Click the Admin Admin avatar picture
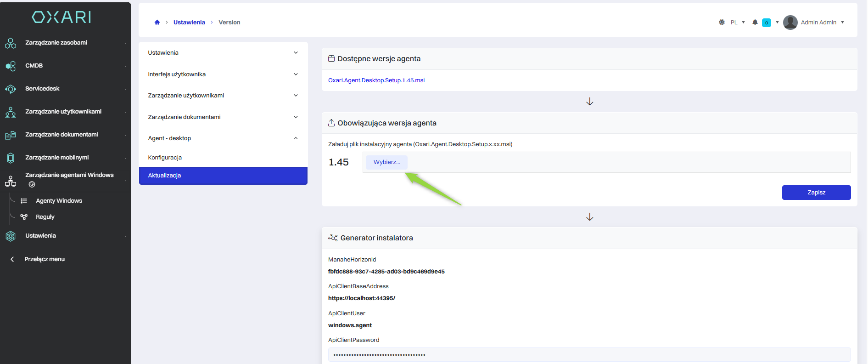The height and width of the screenshot is (364, 868). point(790,22)
